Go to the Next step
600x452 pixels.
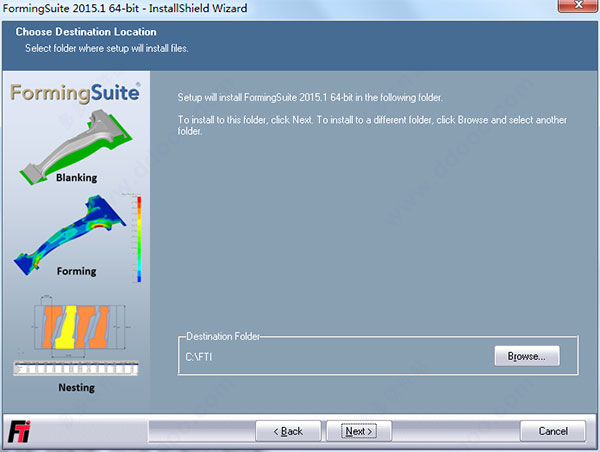click(359, 431)
